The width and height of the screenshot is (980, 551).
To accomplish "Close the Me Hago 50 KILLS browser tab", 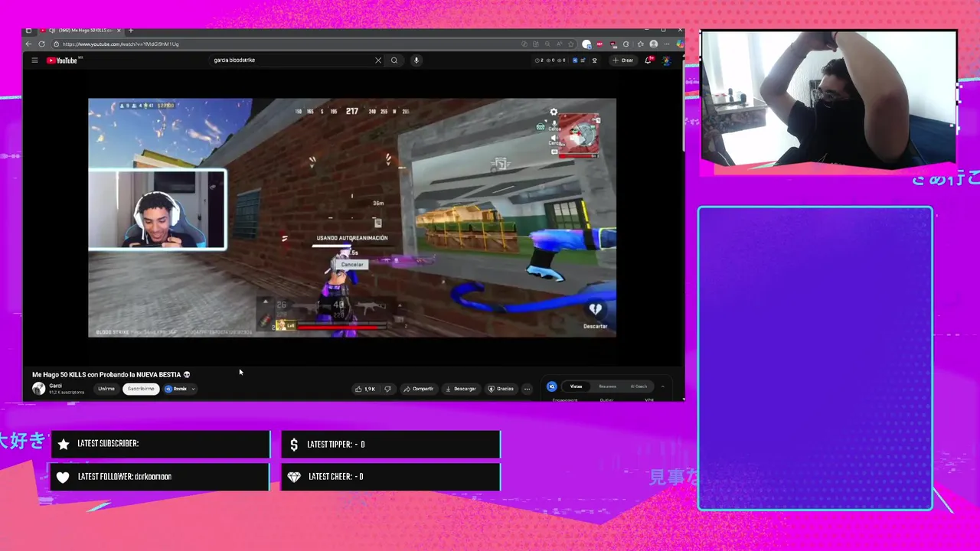I will pos(119,31).
